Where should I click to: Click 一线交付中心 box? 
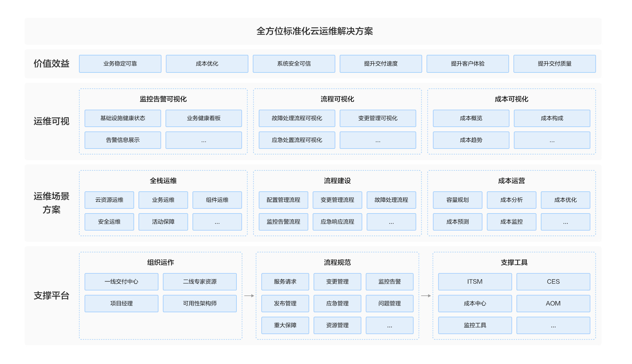coord(121,282)
